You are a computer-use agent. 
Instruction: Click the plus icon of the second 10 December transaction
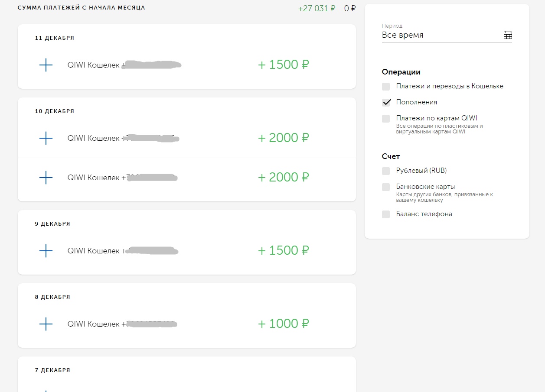46,178
